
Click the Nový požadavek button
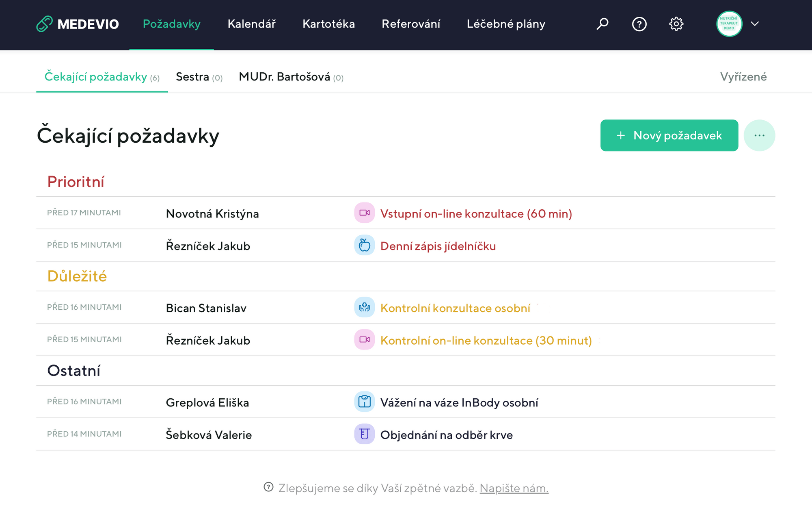669,135
